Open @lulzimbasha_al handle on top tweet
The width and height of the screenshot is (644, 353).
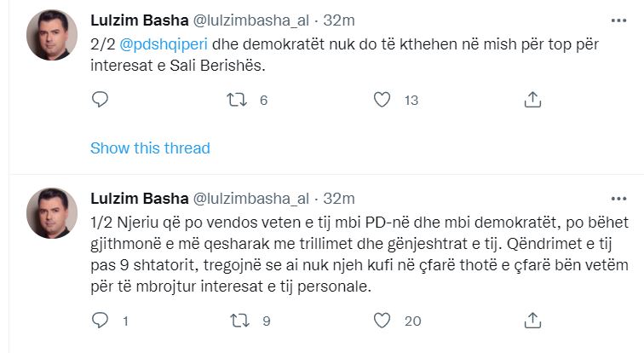(251, 20)
